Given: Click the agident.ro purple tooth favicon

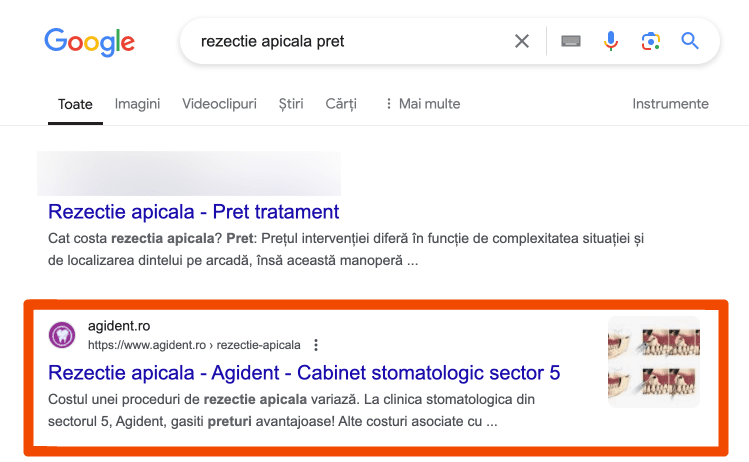Looking at the screenshot, I should pyautogui.click(x=62, y=335).
